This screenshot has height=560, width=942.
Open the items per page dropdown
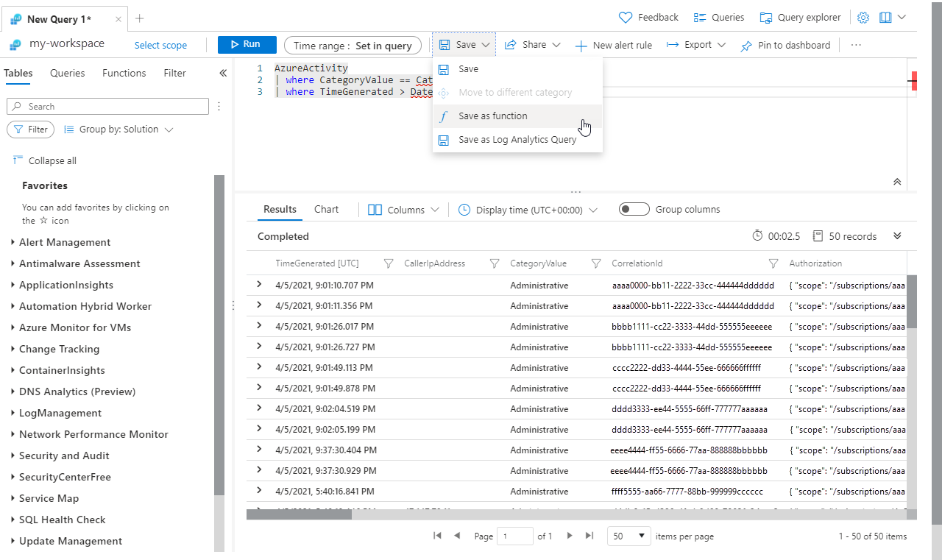(x=631, y=536)
